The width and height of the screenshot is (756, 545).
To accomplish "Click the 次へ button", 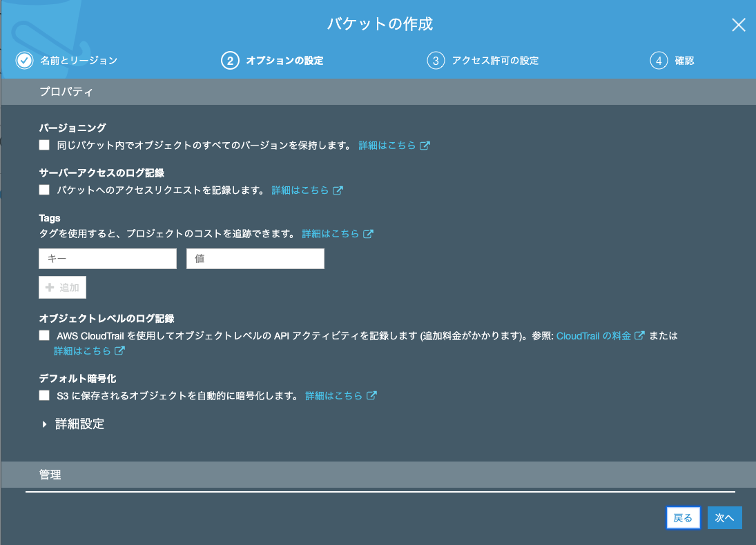I will click(x=724, y=517).
